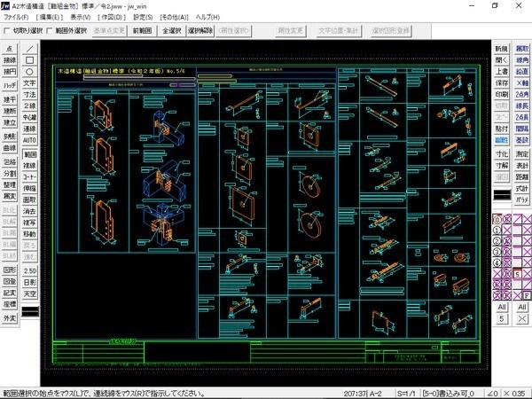This screenshot has height=399, width=532.
Task: Toggle the layer 5 button
Action: (517, 274)
